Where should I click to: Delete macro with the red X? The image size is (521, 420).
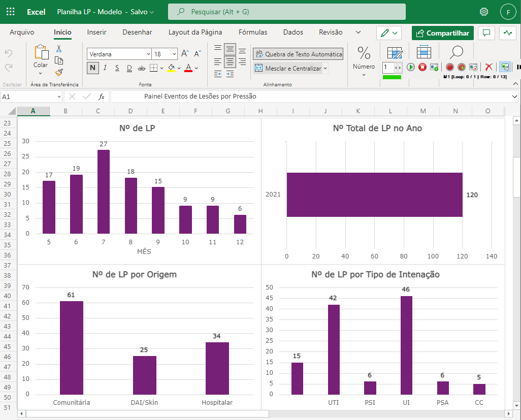[489, 67]
